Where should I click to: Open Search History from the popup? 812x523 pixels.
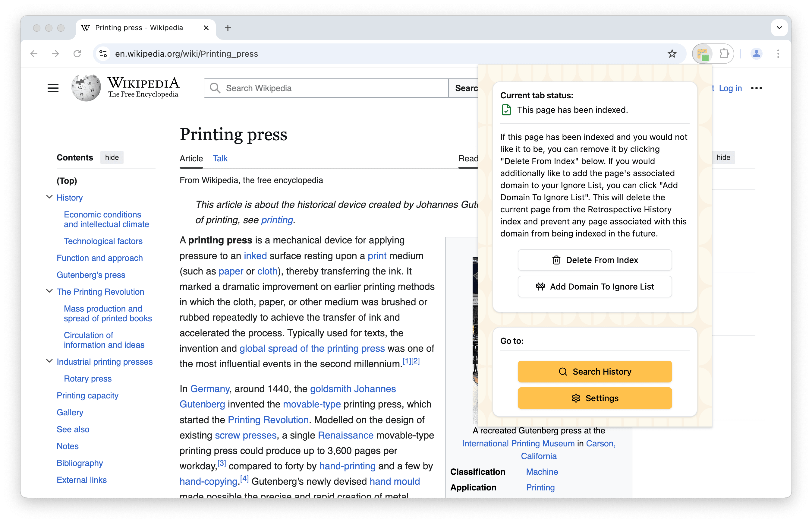point(594,372)
